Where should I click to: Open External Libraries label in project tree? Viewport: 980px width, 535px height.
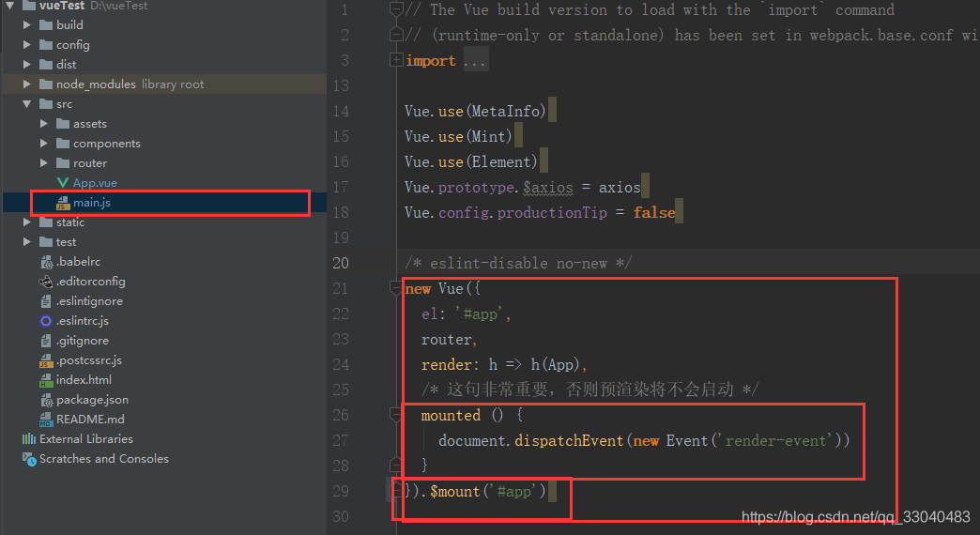(x=86, y=438)
